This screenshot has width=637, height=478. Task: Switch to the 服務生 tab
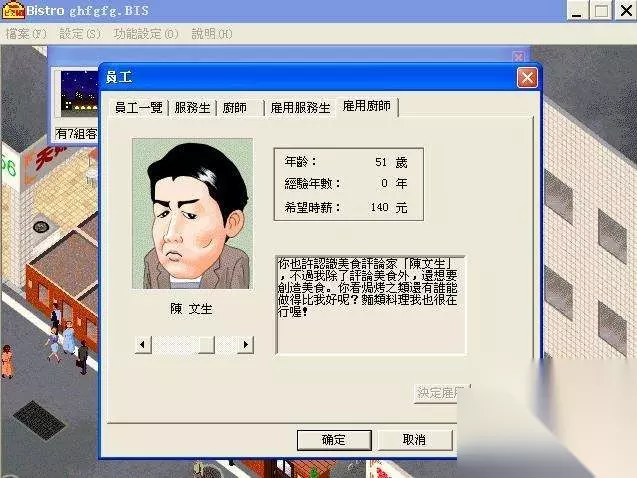(x=192, y=108)
